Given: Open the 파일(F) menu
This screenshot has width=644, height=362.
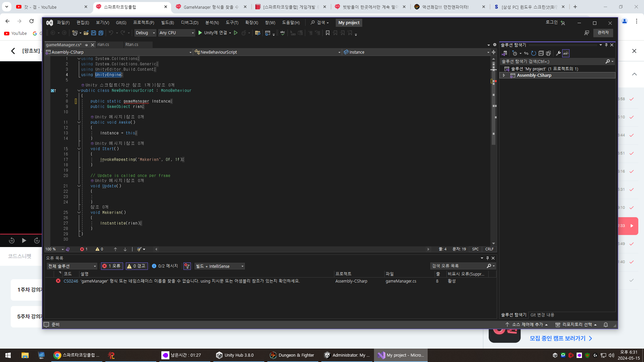Looking at the screenshot, I should coord(63,23).
